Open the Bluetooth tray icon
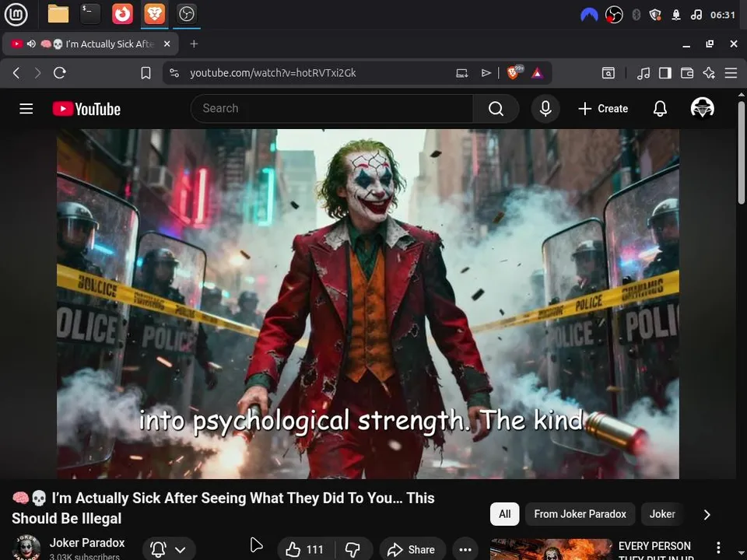The height and width of the screenshot is (560, 747). point(636,15)
